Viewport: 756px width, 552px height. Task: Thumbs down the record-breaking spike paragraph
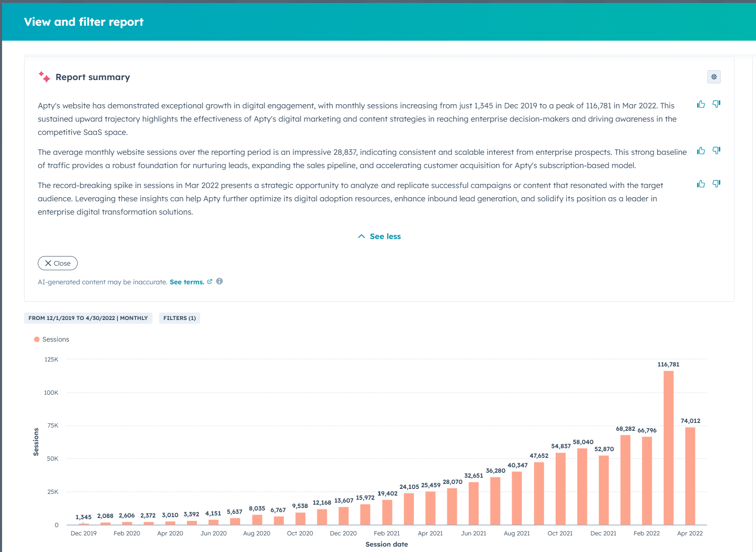(717, 184)
